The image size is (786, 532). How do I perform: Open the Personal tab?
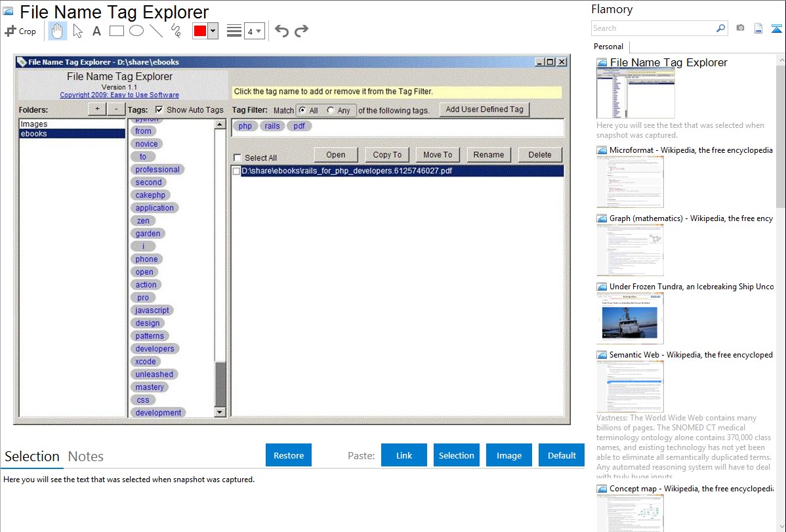point(608,47)
